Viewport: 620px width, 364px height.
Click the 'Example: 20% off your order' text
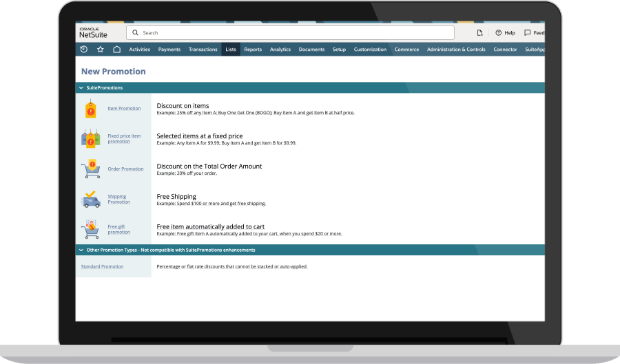tap(187, 173)
